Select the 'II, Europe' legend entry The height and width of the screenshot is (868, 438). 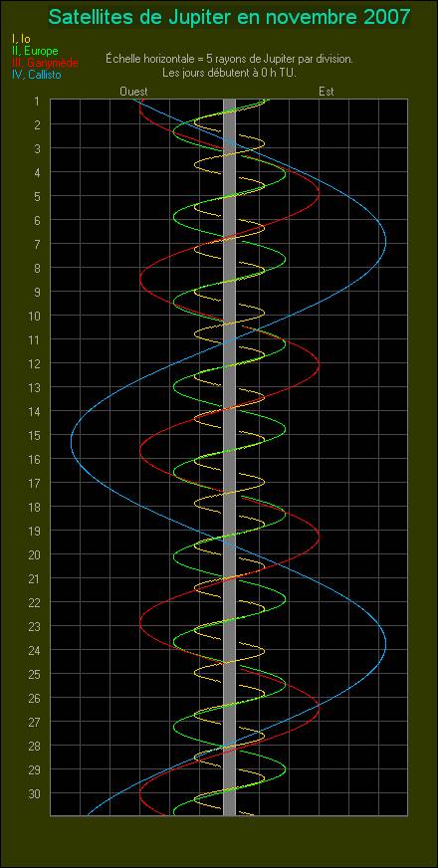pos(34,51)
